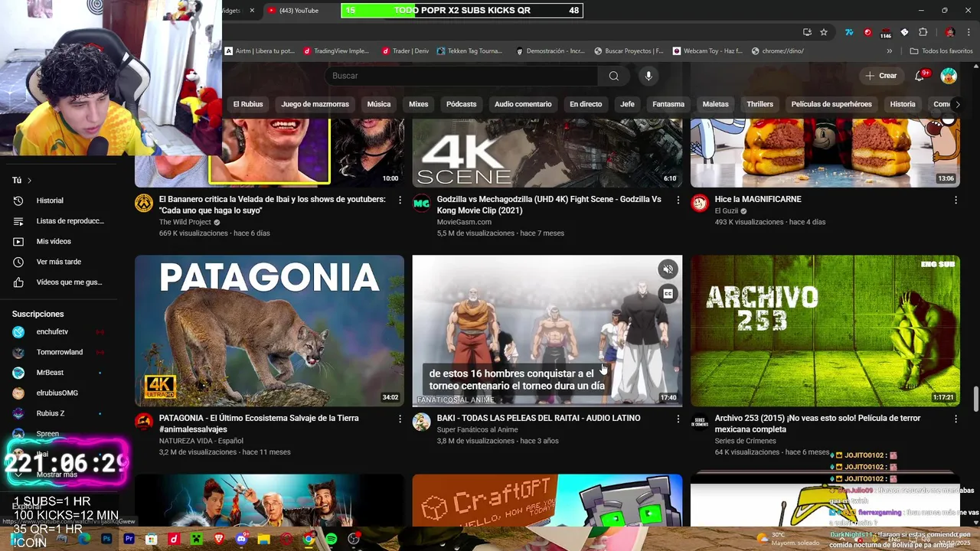Open Super Fanáticos al Anime channel avatar
This screenshot has width=980, height=551.
422,422
